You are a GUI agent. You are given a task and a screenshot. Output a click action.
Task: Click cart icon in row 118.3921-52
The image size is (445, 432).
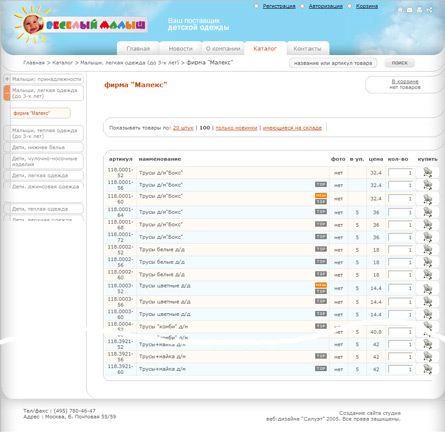[x=427, y=344]
